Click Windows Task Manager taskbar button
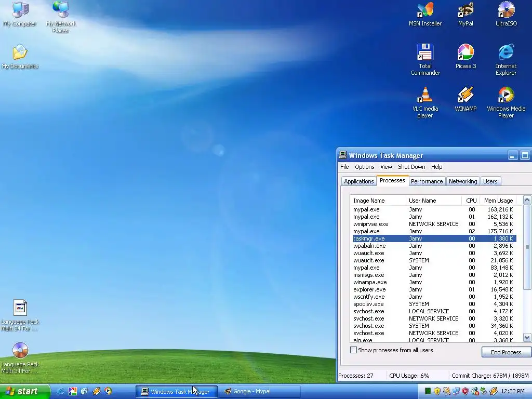Screen dimensions: 532x399 tap(177, 392)
